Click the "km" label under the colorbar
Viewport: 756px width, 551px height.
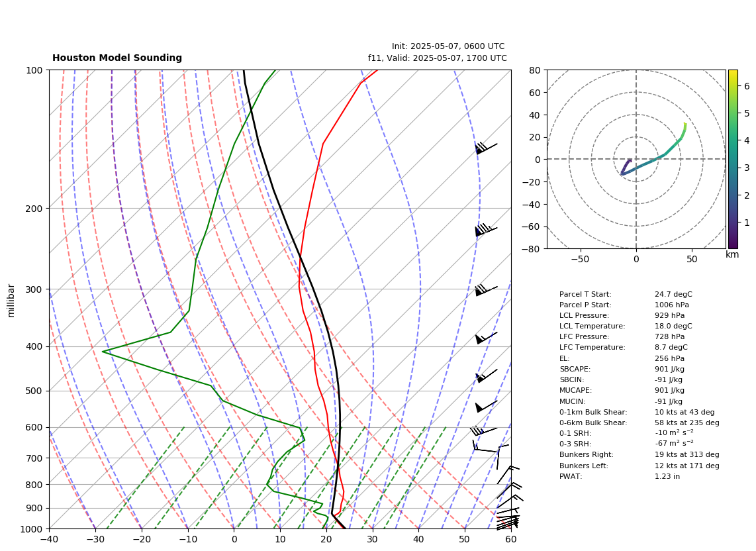tap(732, 254)
